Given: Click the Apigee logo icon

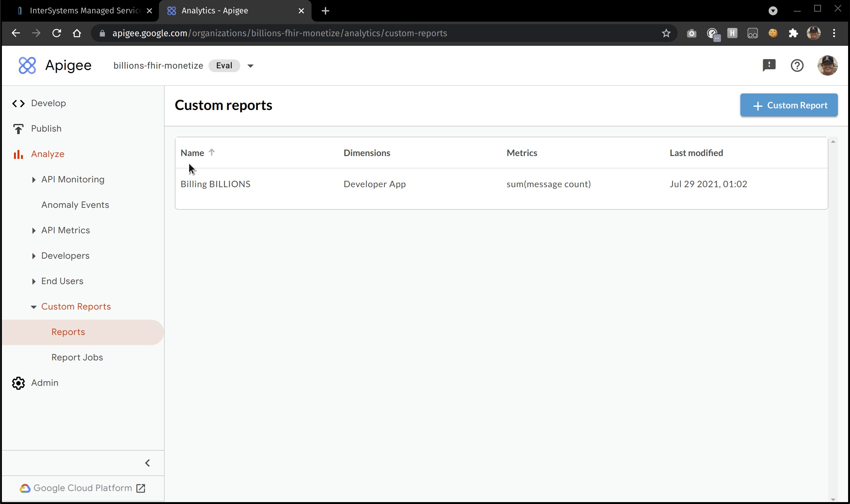Looking at the screenshot, I should tap(27, 65).
